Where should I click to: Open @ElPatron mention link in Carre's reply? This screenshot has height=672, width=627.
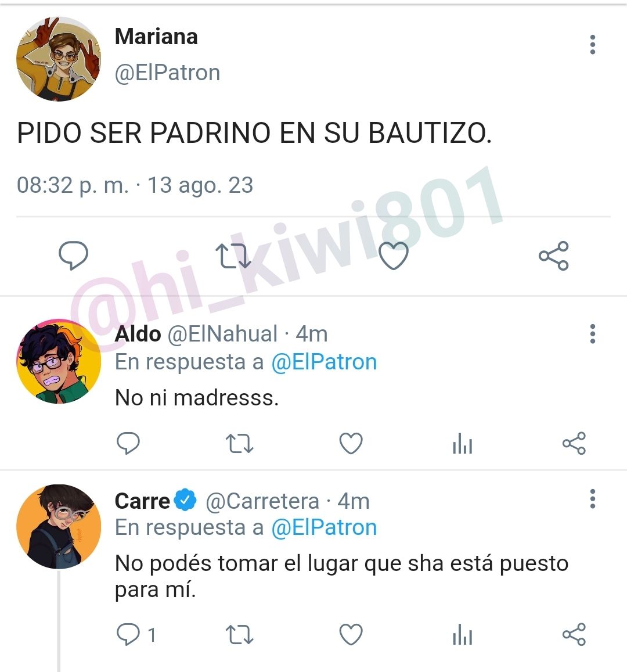click(324, 527)
